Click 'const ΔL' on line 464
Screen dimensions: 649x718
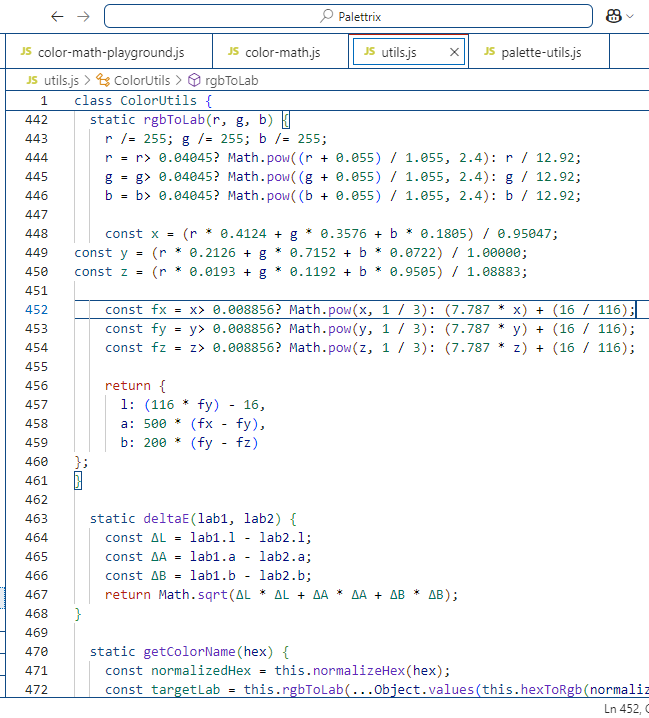click(x=136, y=538)
